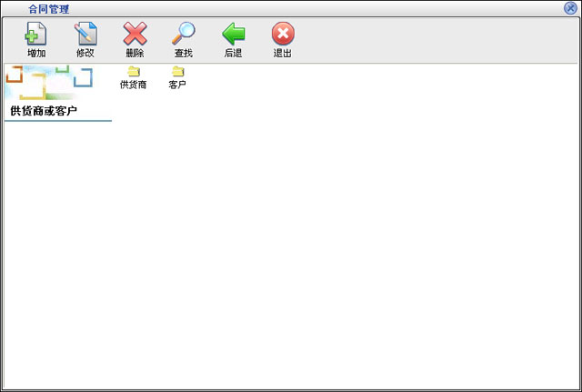Open search with the 查找 magnifier icon
This screenshot has width=582, height=392.
point(184,35)
